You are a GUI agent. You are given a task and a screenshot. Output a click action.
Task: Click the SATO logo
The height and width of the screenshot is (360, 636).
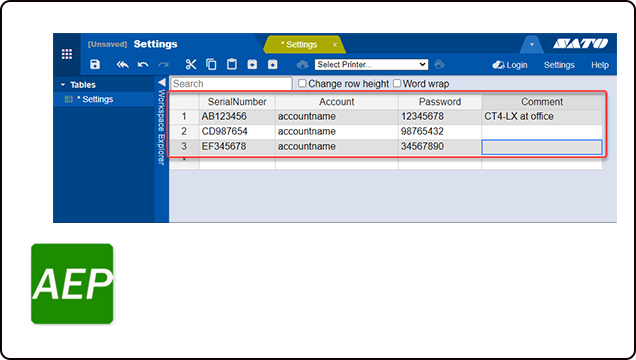pos(581,43)
